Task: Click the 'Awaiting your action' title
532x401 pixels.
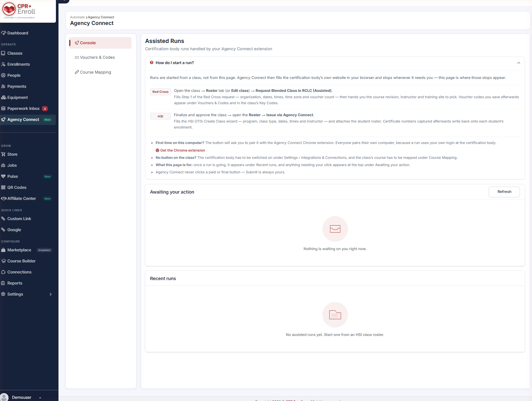Action: pos(172,192)
